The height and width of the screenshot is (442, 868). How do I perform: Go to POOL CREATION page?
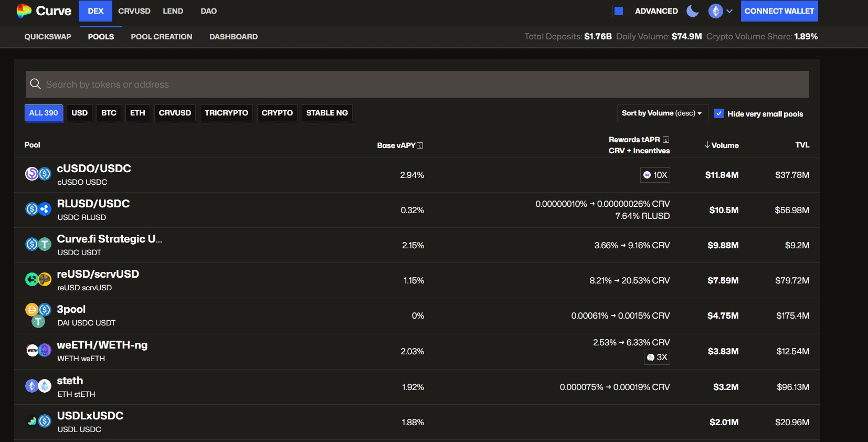point(162,37)
